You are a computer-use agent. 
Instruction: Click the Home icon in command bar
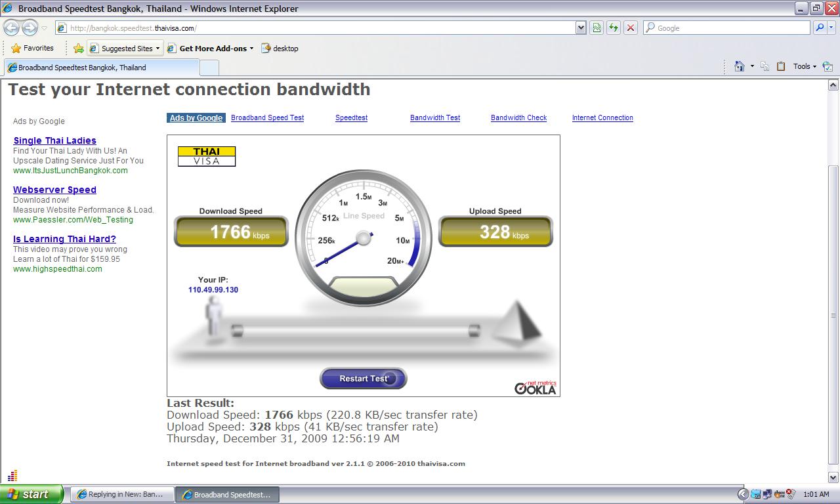click(740, 66)
